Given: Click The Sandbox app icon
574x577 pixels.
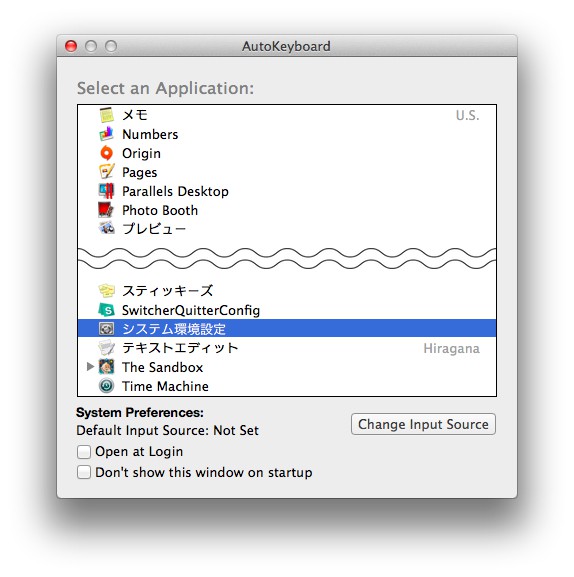Looking at the screenshot, I should pos(107,367).
